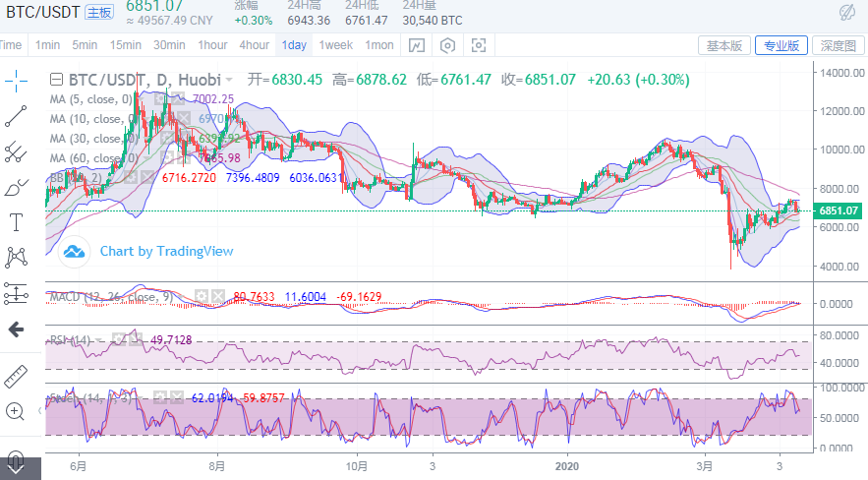
Task: Expand the BTC/USDT, D, Huobi dropdown arrow
Action: 229,81
